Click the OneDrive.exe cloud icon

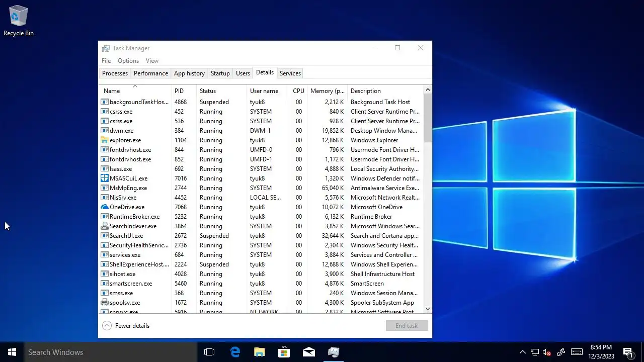tap(105, 207)
